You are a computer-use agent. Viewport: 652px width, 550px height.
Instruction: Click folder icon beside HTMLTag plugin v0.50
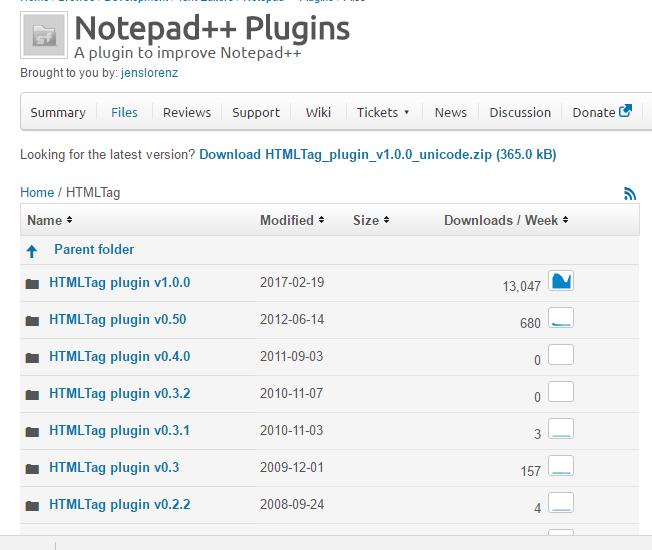click(x=32, y=321)
